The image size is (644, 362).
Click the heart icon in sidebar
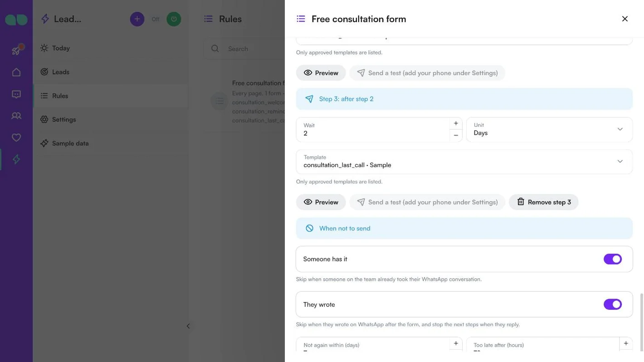16,137
